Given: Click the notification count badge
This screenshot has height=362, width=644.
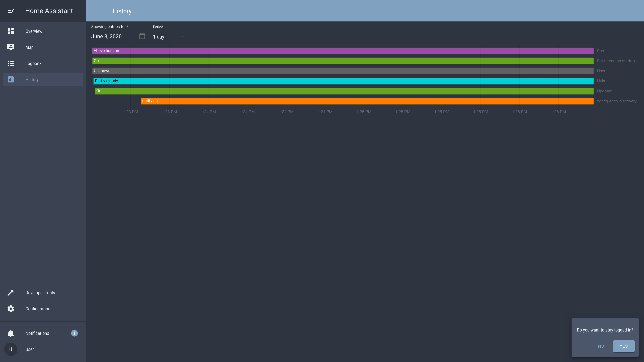Looking at the screenshot, I should pos(74,333).
